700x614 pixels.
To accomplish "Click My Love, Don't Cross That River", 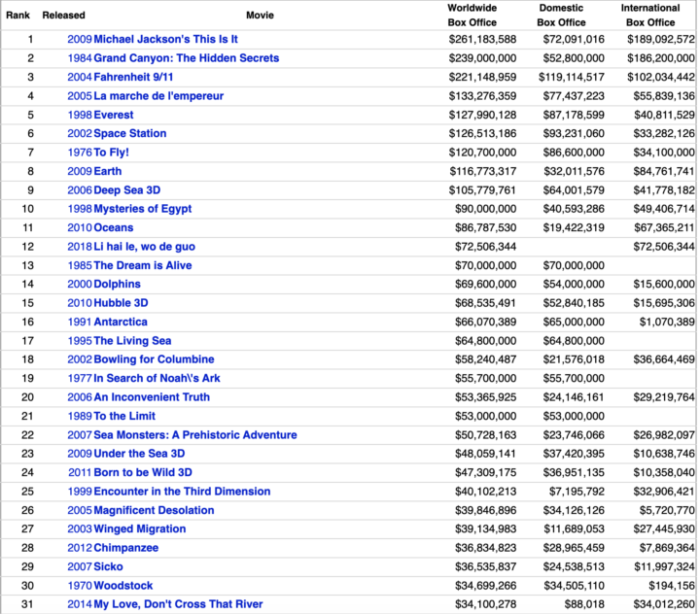I will click(178, 604).
